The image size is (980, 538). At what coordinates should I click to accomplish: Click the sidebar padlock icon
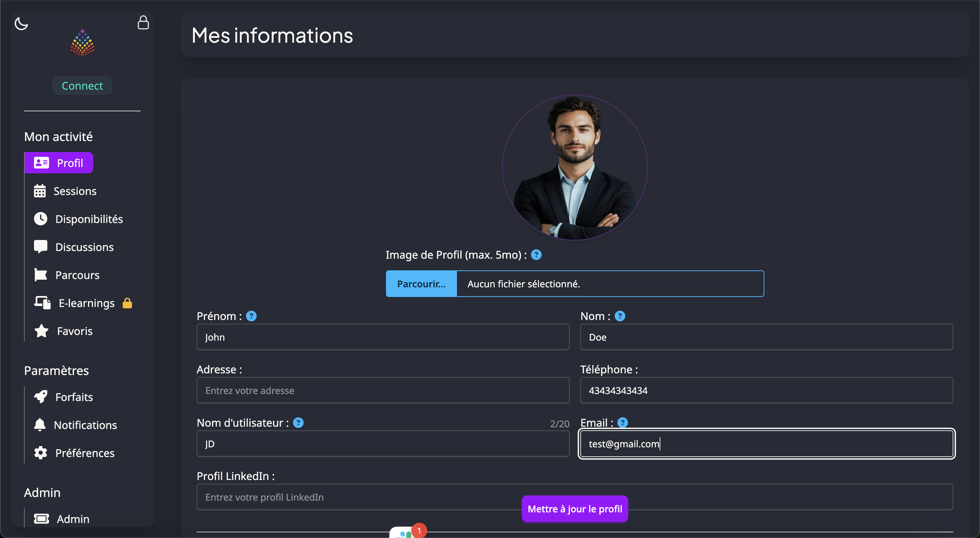(143, 22)
